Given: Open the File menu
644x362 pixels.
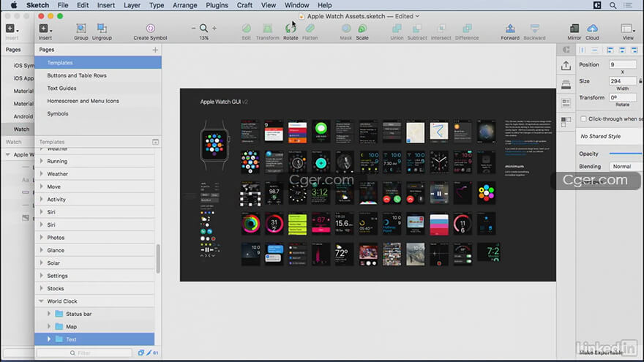Looking at the screenshot, I should coord(63,5).
